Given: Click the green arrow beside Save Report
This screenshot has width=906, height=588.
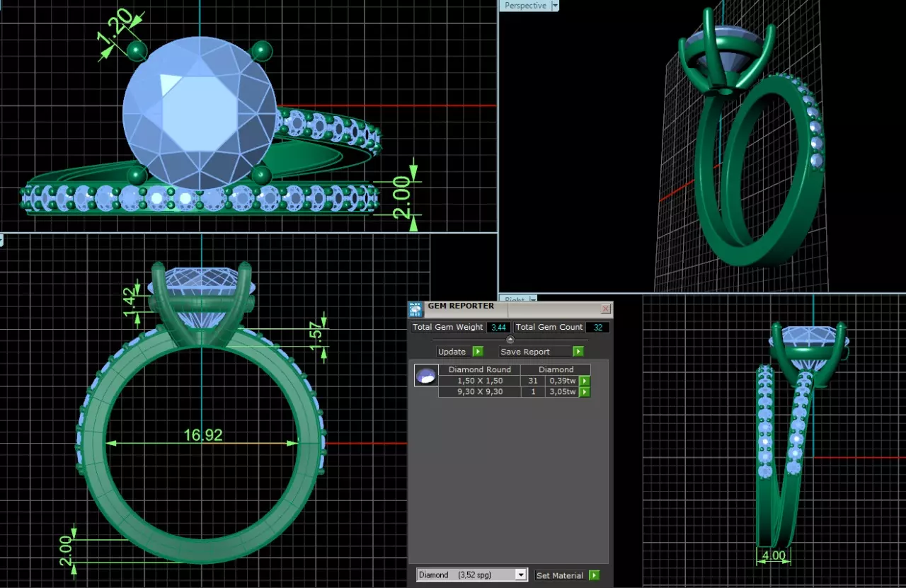Looking at the screenshot, I should click(x=578, y=352).
